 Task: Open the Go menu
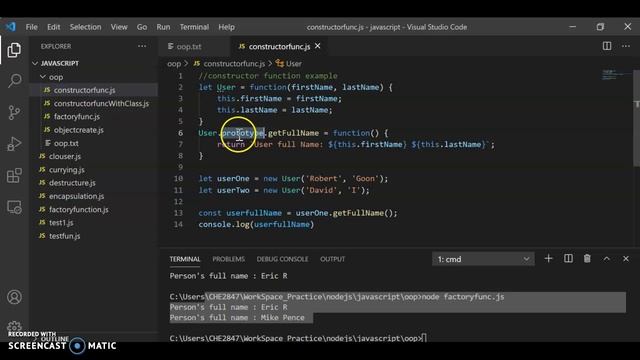pyautogui.click(x=142, y=27)
